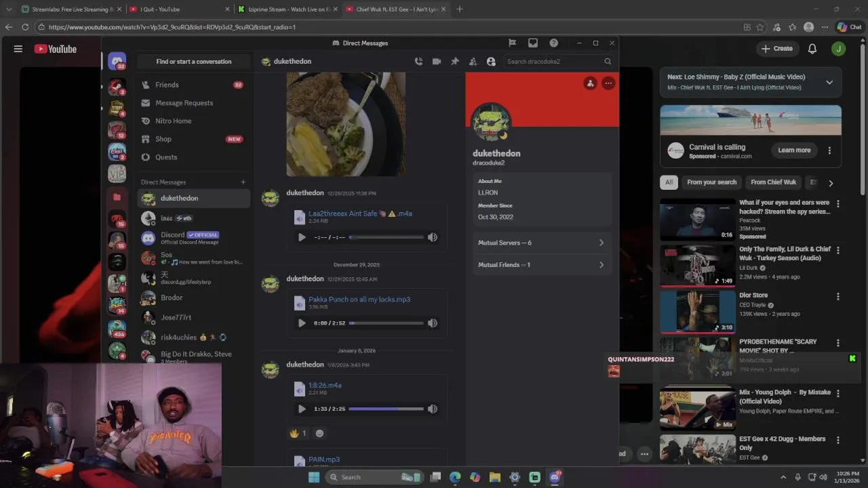The image size is (868, 488).
Task: Click Search dracoduke2 field
Action: 559,61
